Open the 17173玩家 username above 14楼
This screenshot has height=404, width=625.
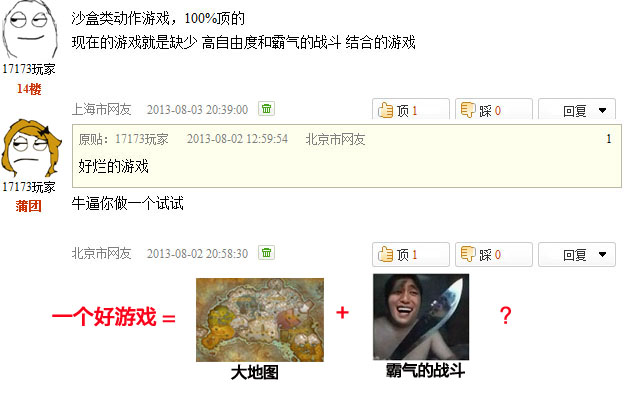(x=29, y=69)
